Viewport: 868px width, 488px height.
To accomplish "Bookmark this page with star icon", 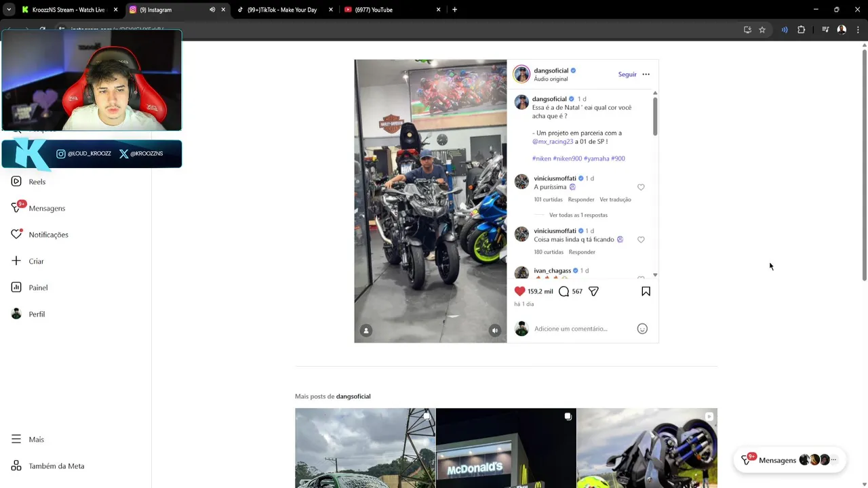I will (x=762, y=30).
